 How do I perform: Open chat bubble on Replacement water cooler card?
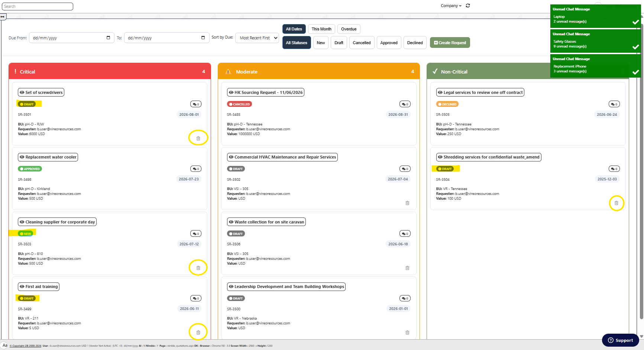click(x=196, y=169)
